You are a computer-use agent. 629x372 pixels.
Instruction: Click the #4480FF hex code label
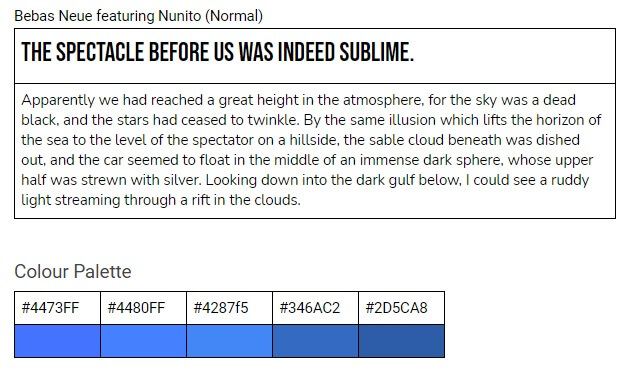pos(136,308)
